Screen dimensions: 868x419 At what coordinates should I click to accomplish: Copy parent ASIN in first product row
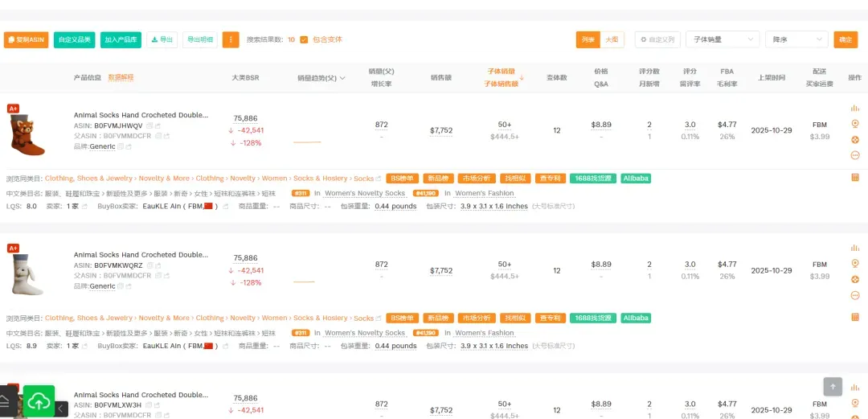158,136
